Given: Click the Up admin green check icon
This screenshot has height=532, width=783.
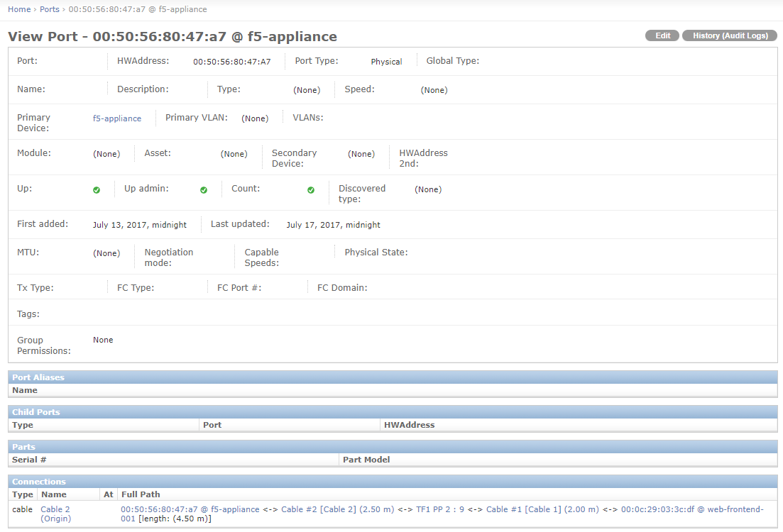Looking at the screenshot, I should pyautogui.click(x=204, y=190).
